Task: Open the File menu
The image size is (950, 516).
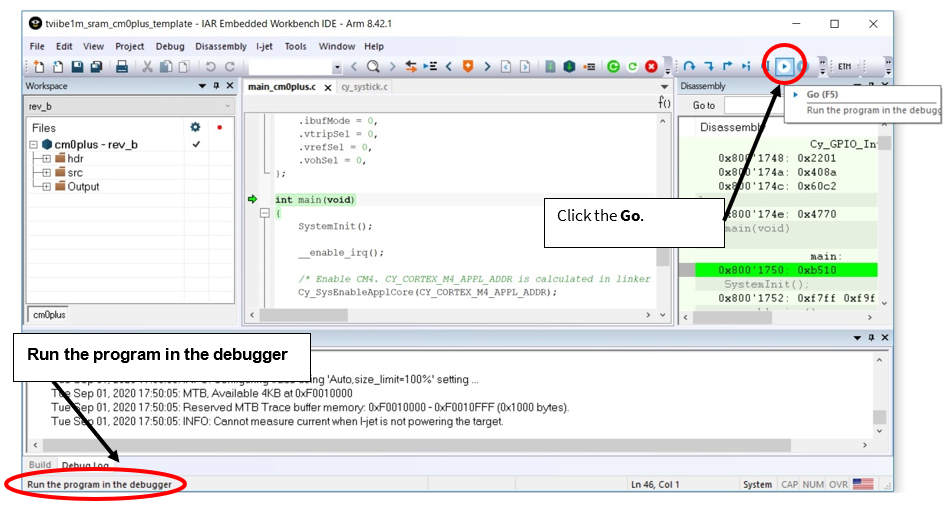Action: point(37,46)
